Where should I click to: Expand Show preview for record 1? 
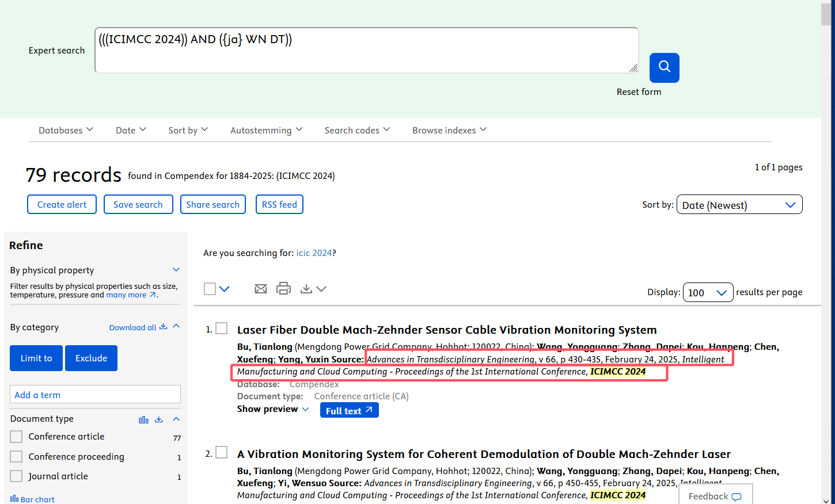[x=273, y=409]
